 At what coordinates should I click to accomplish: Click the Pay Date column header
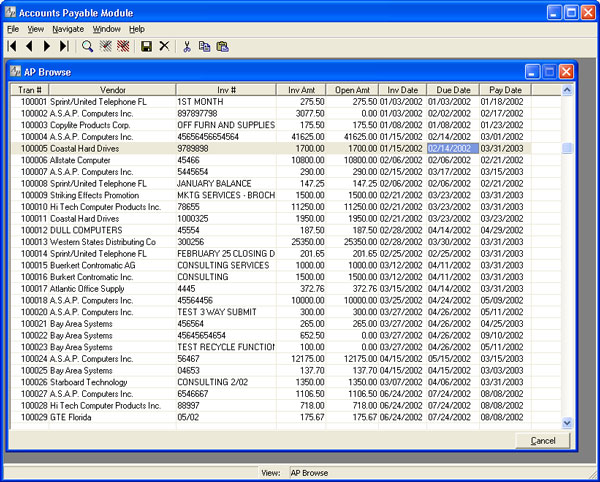505,90
